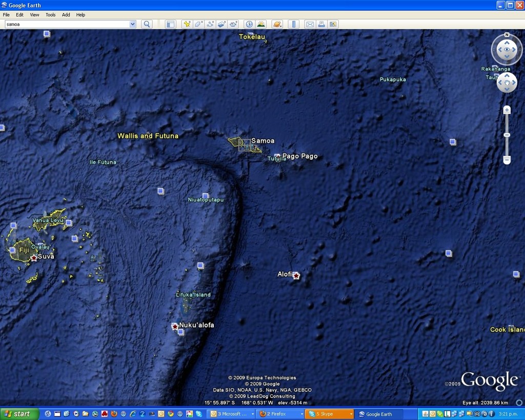The height and width of the screenshot is (420, 525).
Task: Click the Pago Pago label
Action: pos(300,156)
